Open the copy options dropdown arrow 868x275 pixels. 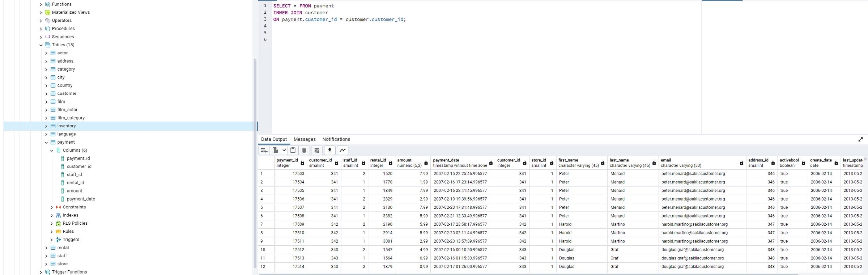(284, 150)
